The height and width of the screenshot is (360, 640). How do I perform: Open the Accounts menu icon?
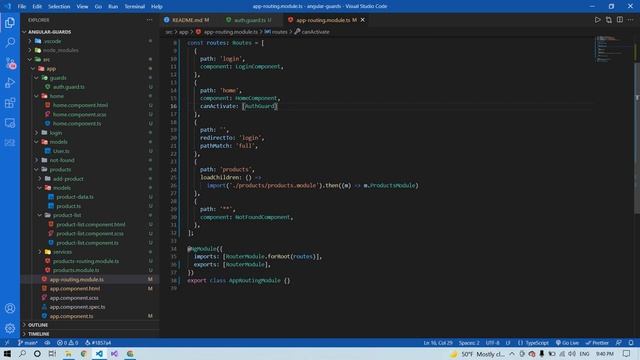10,308
